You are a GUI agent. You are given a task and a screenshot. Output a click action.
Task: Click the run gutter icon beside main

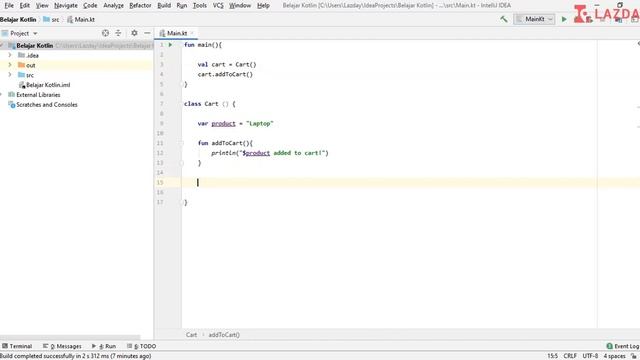[171, 45]
